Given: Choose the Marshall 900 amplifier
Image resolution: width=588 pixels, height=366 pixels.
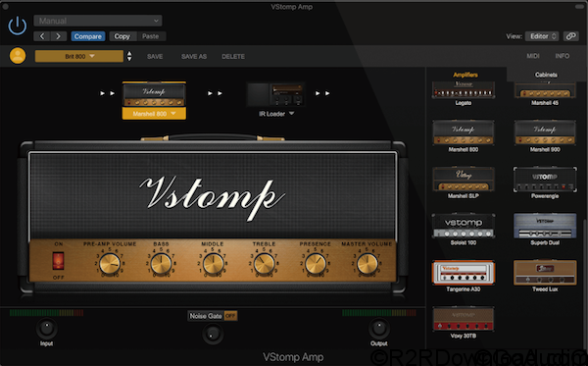Looking at the screenshot, I should (545, 135).
